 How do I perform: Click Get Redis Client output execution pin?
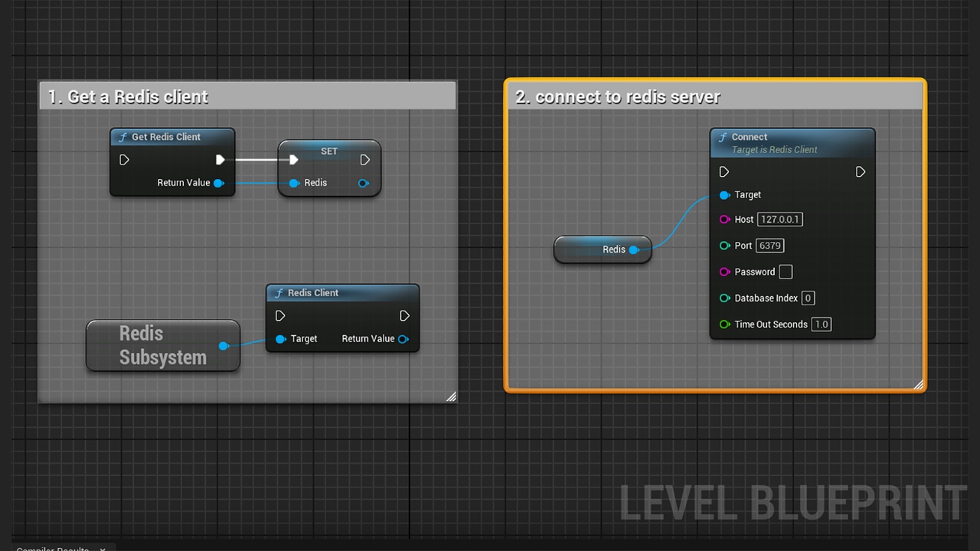pyautogui.click(x=220, y=160)
